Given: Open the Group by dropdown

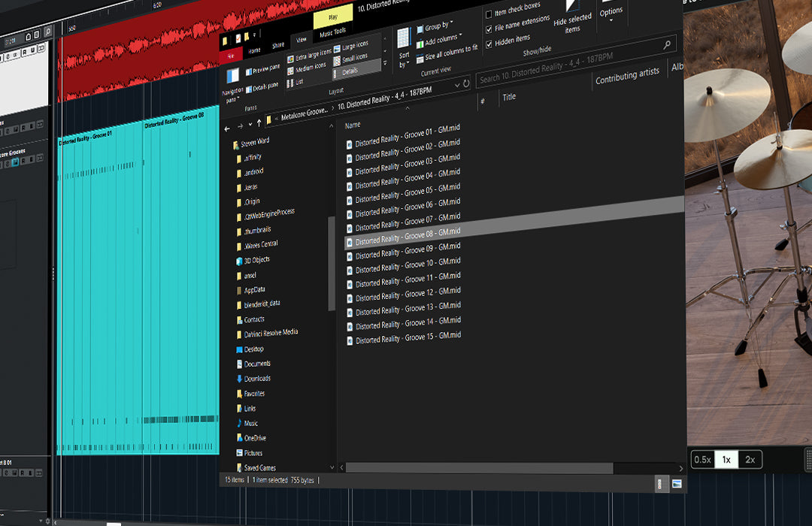Looking at the screenshot, I should click(438, 26).
